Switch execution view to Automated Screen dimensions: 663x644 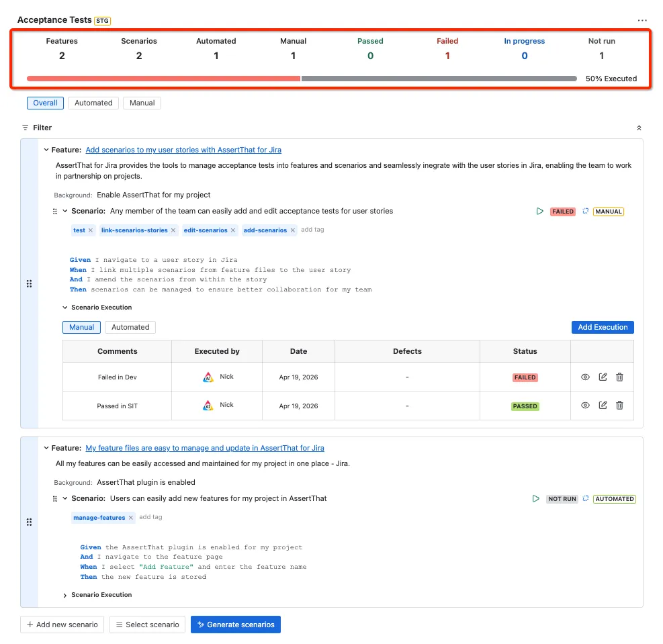pos(130,327)
